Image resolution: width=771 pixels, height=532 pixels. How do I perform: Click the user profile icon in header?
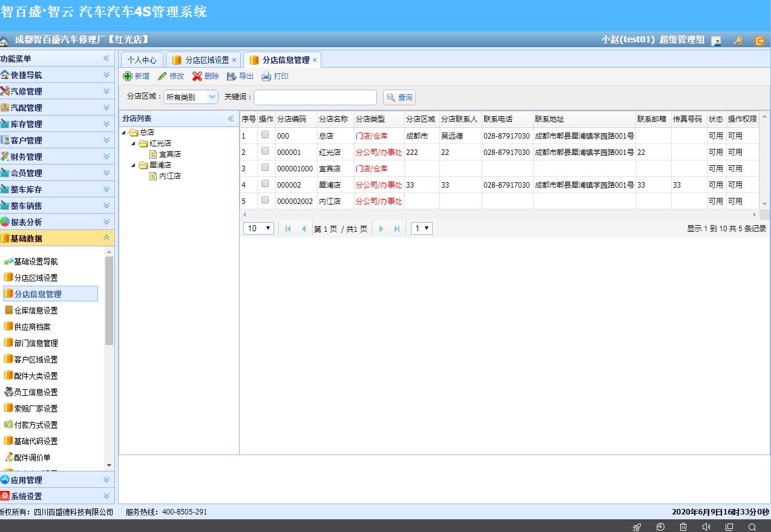[716, 41]
